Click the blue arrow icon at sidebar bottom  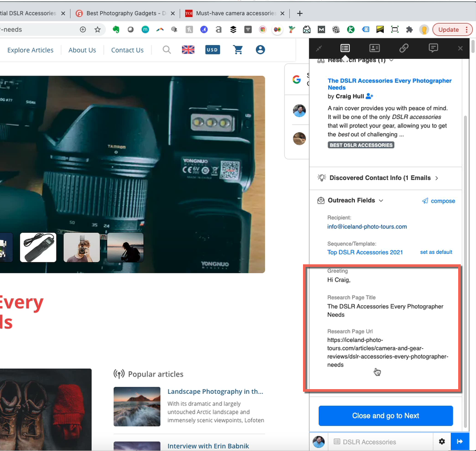pyautogui.click(x=460, y=442)
